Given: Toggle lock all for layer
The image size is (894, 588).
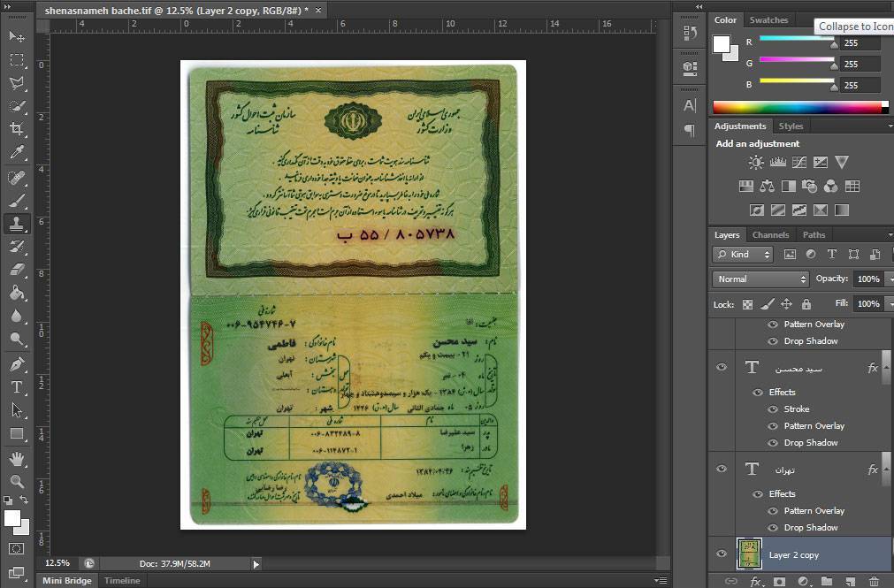Looking at the screenshot, I should point(806,304).
